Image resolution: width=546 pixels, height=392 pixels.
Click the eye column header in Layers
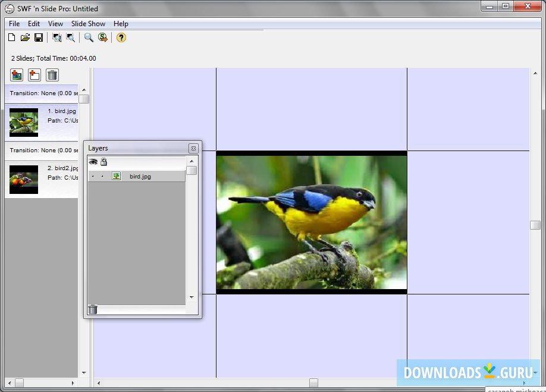coord(93,162)
